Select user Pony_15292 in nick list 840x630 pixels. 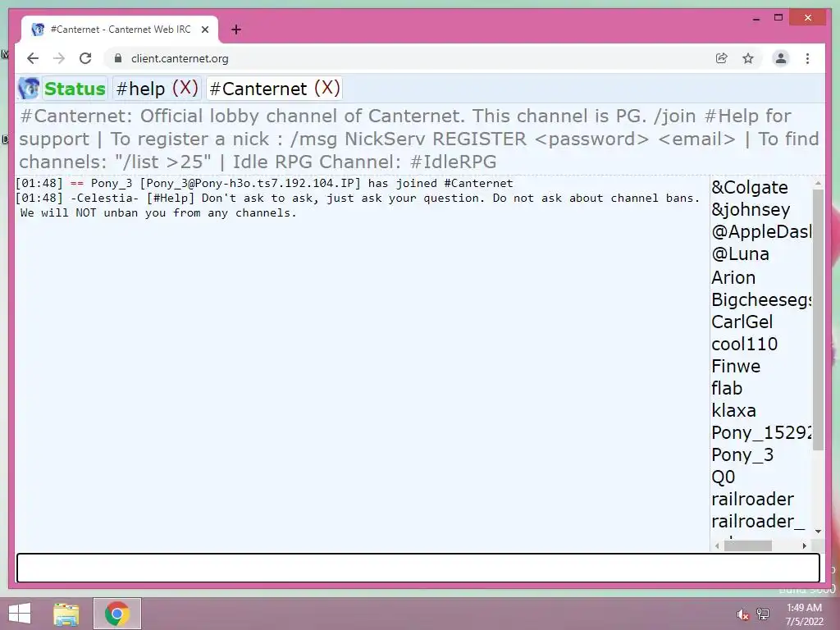pyautogui.click(x=761, y=432)
